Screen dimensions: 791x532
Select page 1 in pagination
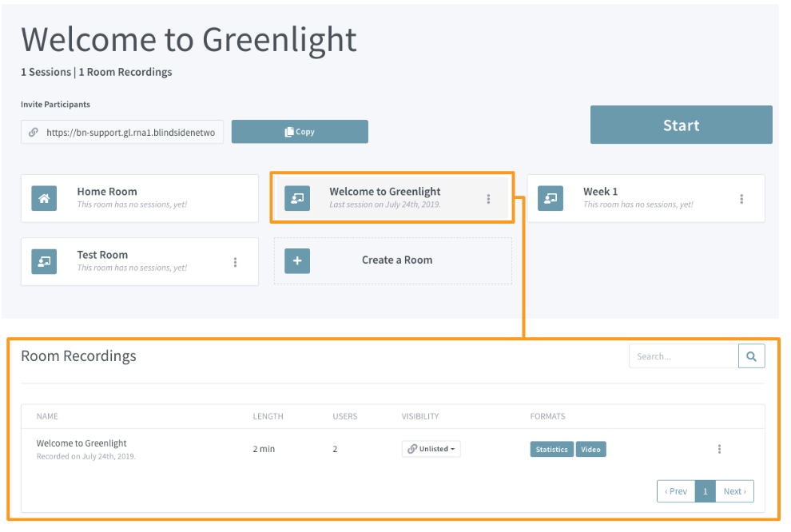click(x=706, y=491)
